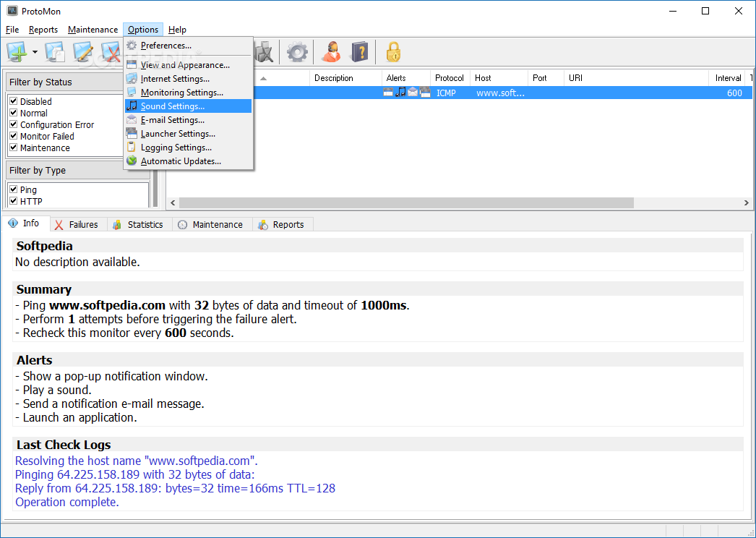The image size is (756, 538).
Task: Click the Copy Monitor toolbar icon
Action: (55, 51)
